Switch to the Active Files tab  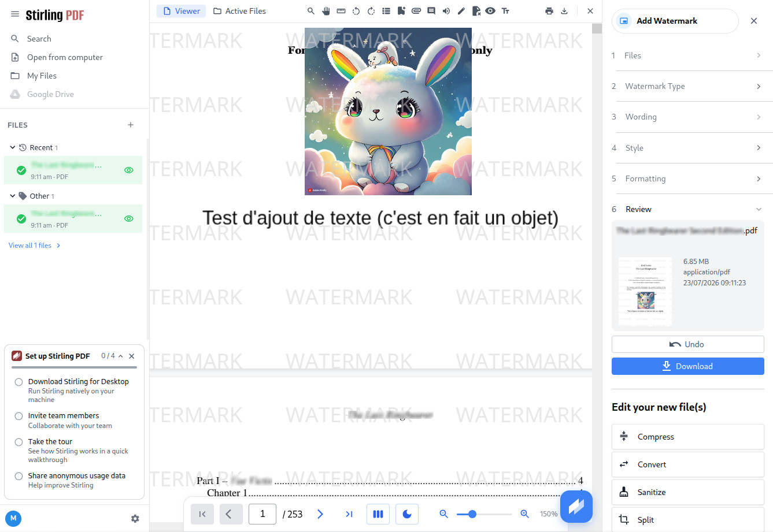(239, 11)
